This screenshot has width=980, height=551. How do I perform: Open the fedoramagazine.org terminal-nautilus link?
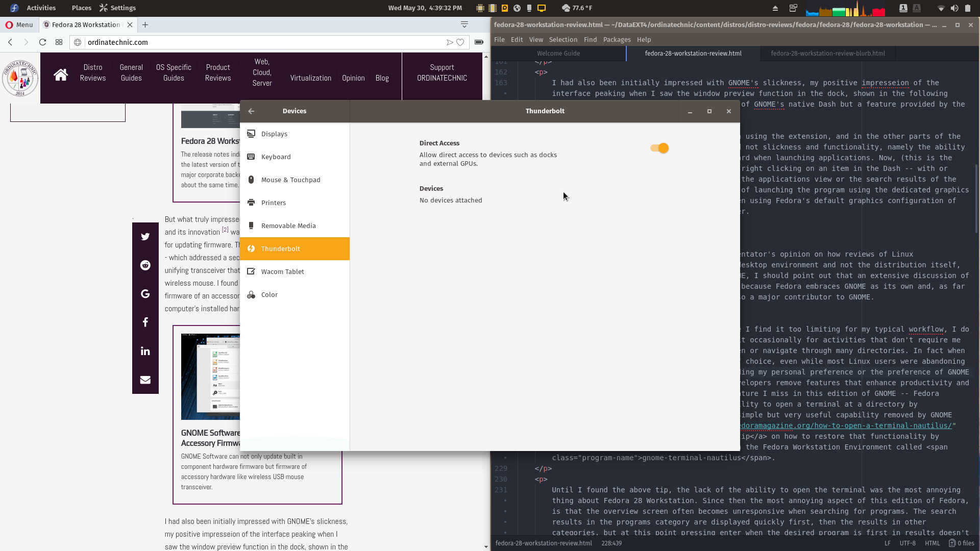pos(846,425)
